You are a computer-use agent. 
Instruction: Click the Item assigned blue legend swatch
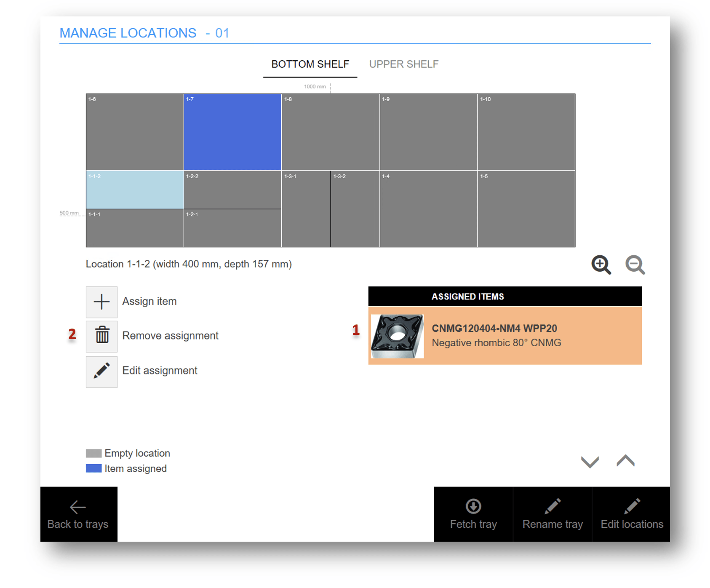[93, 468]
